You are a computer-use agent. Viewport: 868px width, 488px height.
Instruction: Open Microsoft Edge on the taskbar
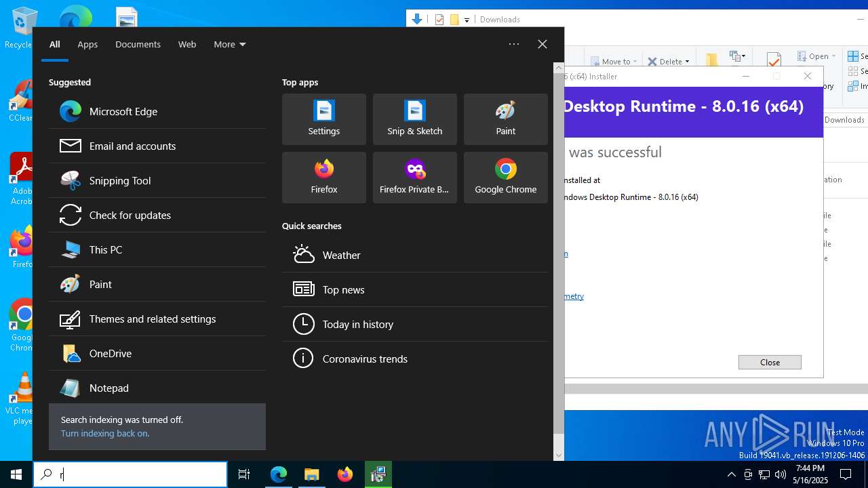click(279, 474)
